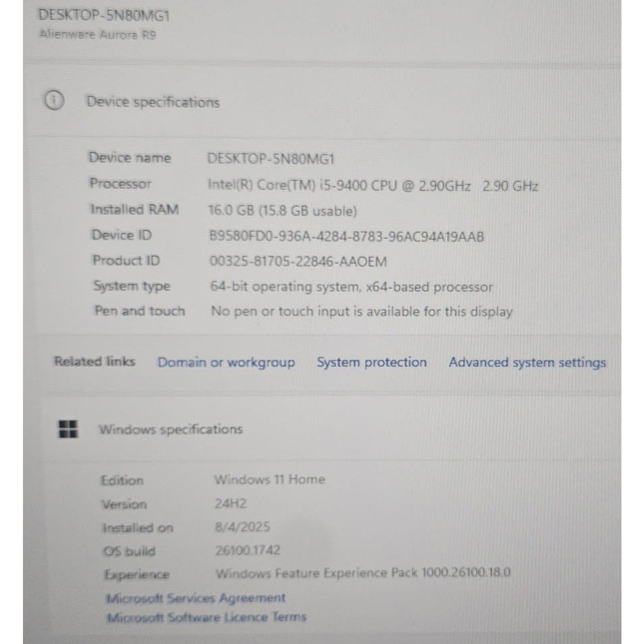Open the Domain or workgroup link
Screen dimensions: 644x644
pyautogui.click(x=226, y=362)
